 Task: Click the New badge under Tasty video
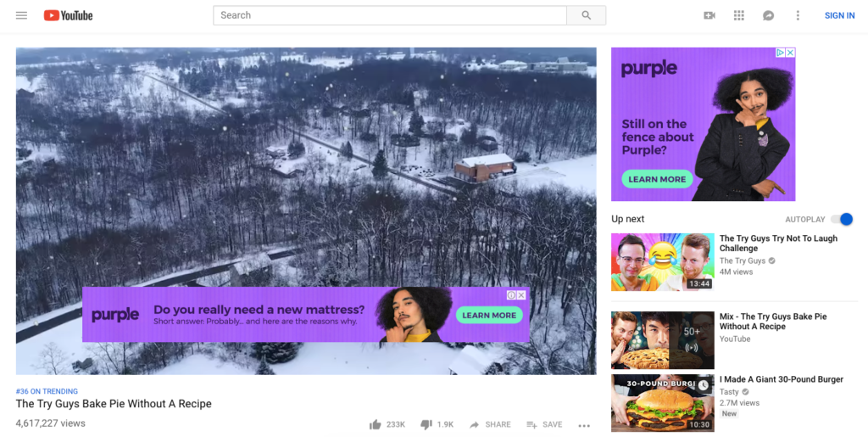coord(729,414)
